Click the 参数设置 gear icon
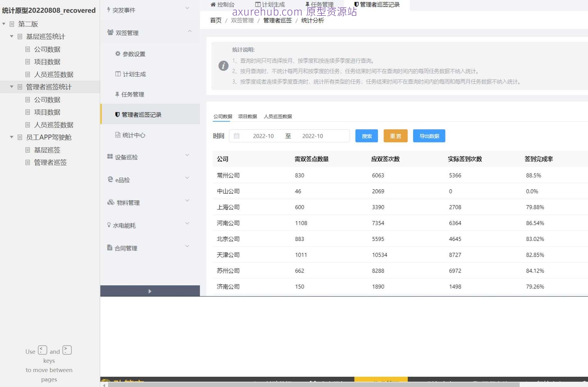588x387 pixels. point(118,53)
